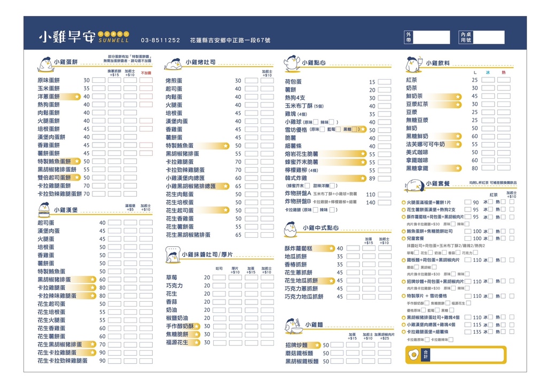Viewport: 547px width, 392px height.
Task: Tick the order box for 荷包蛋
Action: click(x=385, y=82)
